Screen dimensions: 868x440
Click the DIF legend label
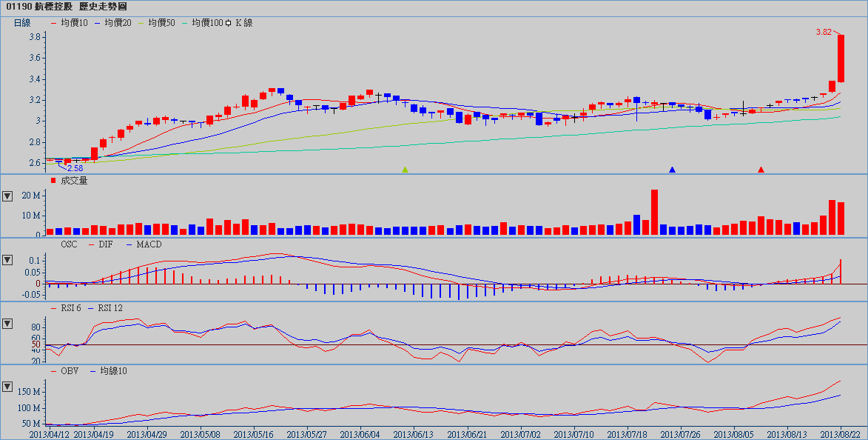pyautogui.click(x=107, y=244)
